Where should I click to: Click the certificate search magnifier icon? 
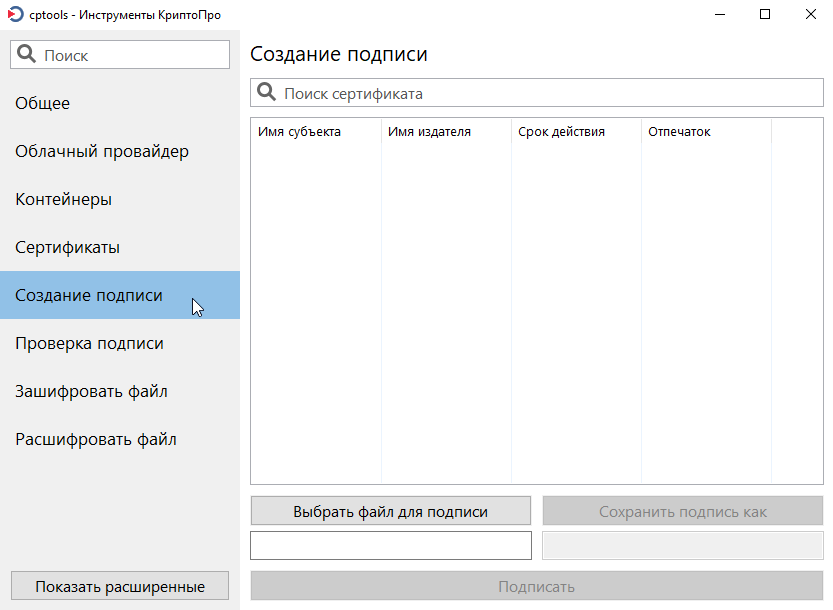pyautogui.click(x=267, y=93)
